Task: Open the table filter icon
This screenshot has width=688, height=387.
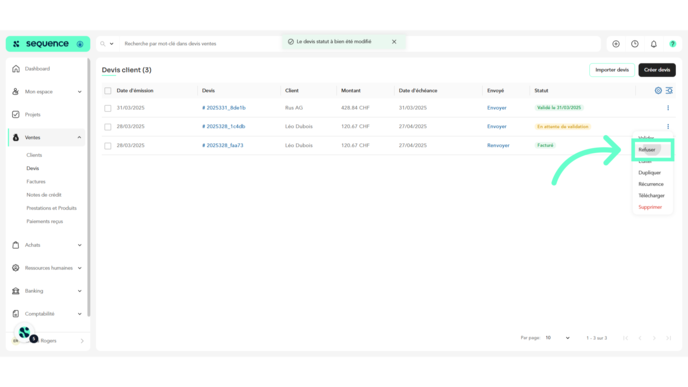Action: (669, 90)
